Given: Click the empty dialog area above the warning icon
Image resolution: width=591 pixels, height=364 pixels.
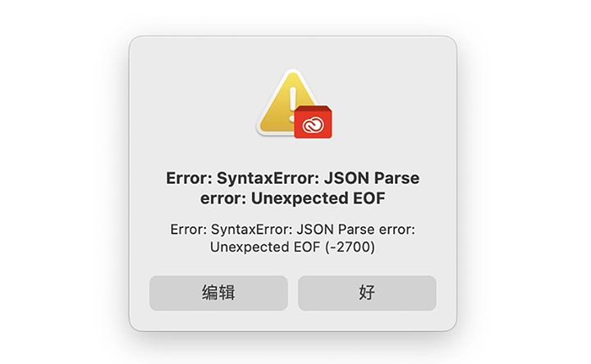Looking at the screenshot, I should coord(293,52).
